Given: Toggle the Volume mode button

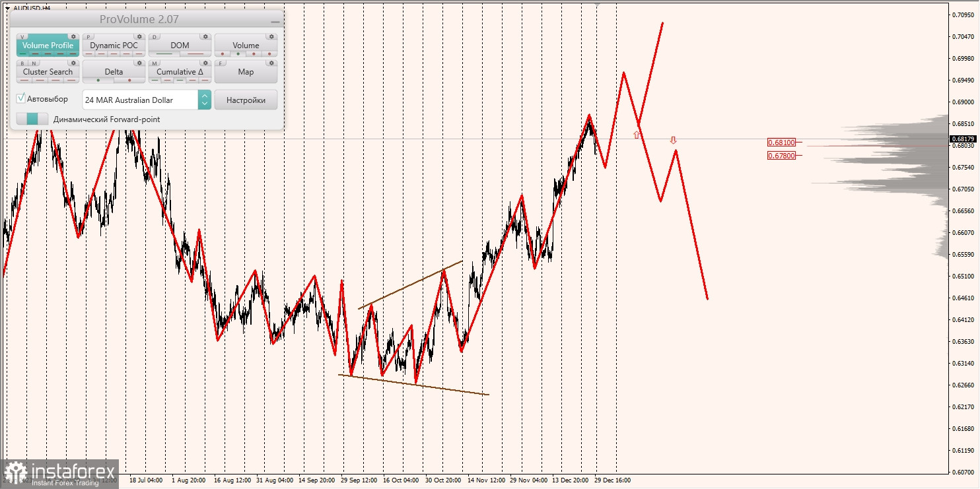Looking at the screenshot, I should click(x=246, y=46).
